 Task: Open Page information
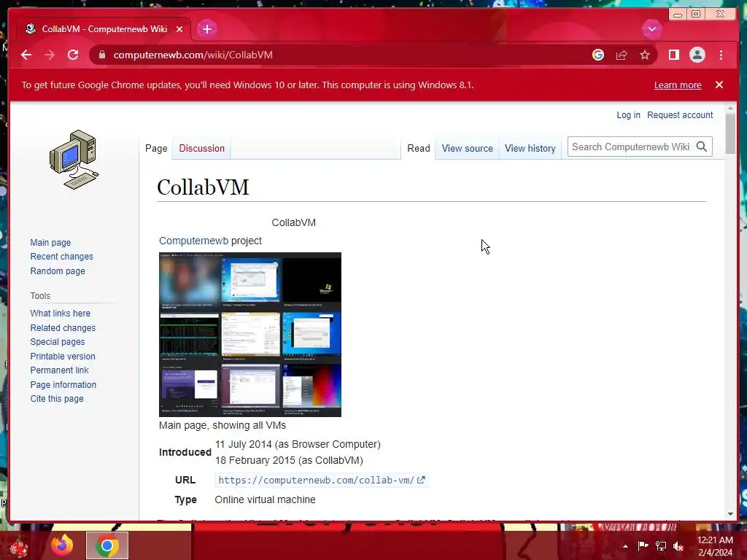(x=63, y=384)
